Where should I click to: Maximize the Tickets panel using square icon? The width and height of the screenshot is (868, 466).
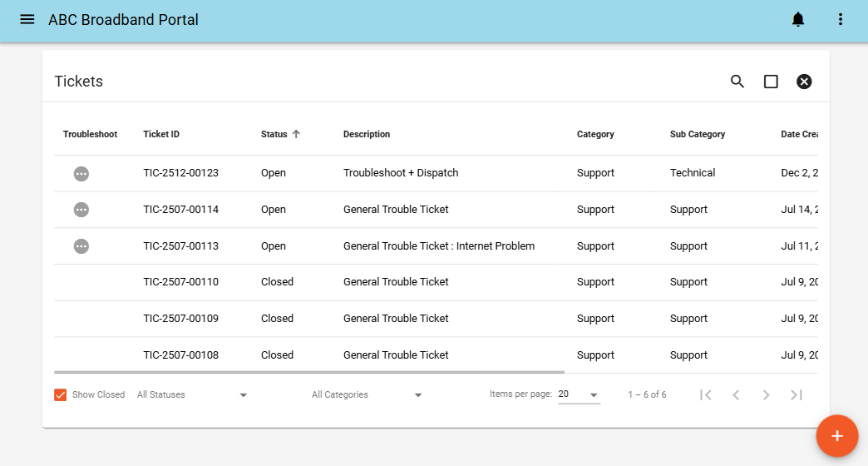click(x=771, y=82)
